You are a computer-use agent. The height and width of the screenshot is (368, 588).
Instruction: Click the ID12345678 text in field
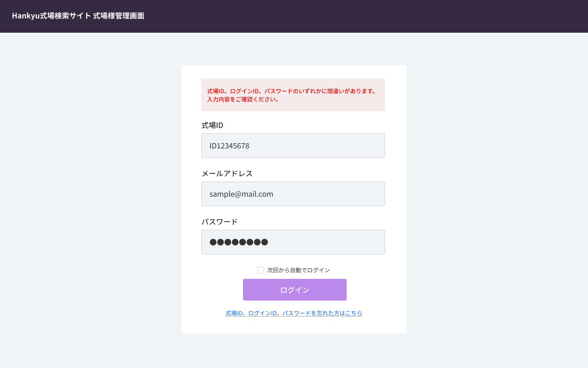(x=229, y=146)
